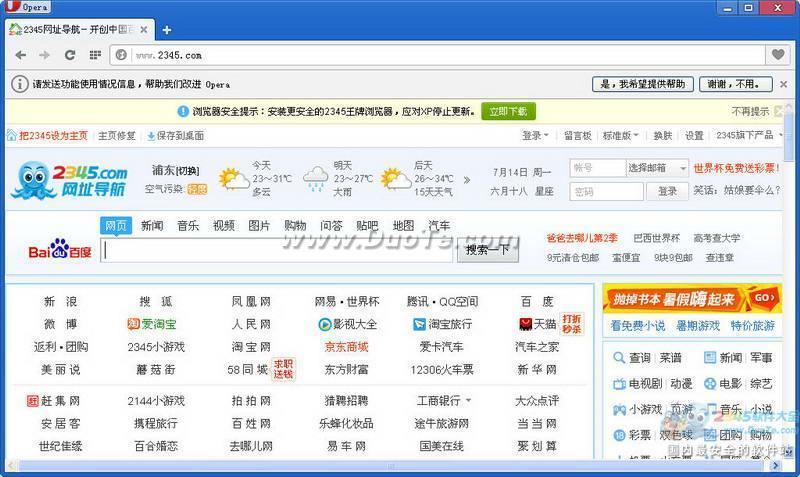Open the 影视大全 link
The image size is (800, 477).
(347, 324)
